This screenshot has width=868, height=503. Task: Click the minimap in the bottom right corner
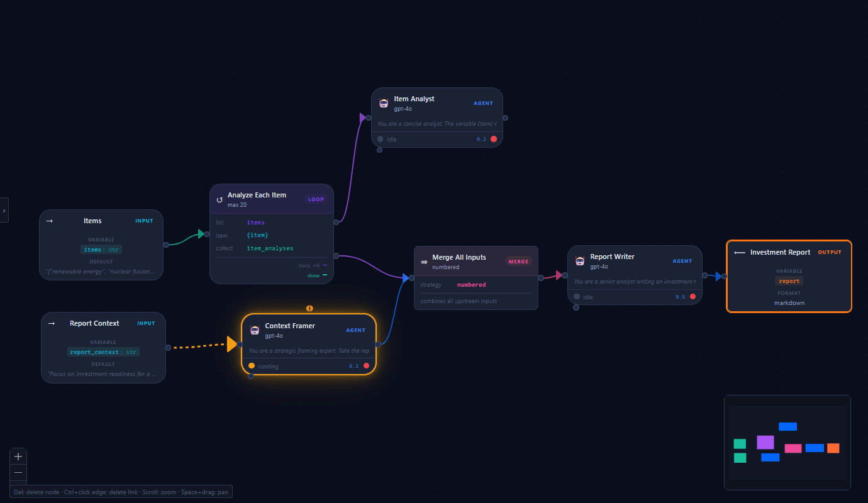click(x=787, y=442)
